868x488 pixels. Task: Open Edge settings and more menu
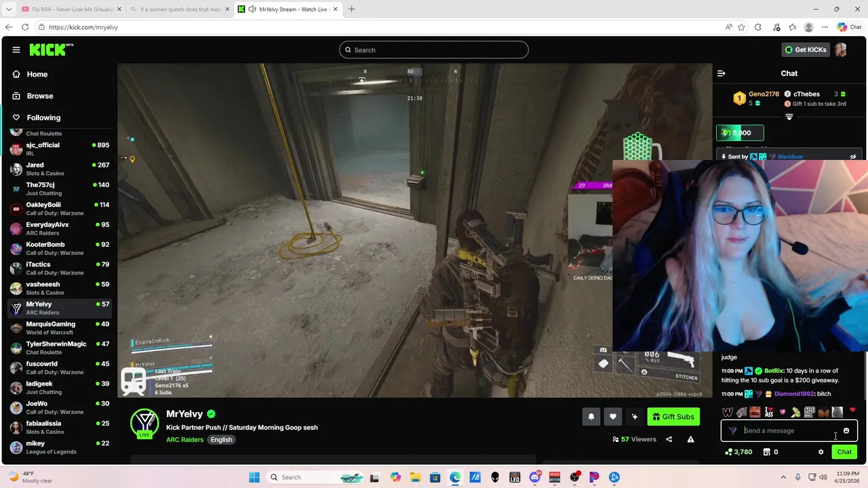pos(825,27)
